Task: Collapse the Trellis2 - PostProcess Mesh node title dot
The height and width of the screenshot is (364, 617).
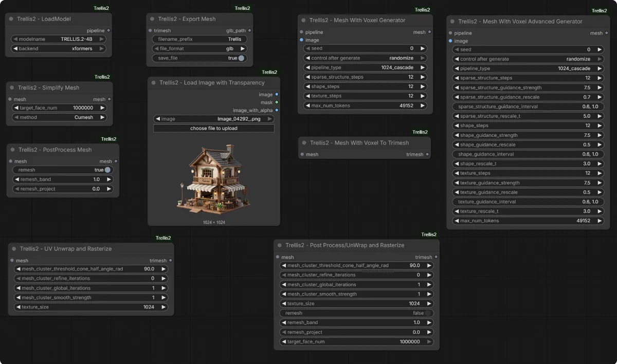Action: [13, 150]
